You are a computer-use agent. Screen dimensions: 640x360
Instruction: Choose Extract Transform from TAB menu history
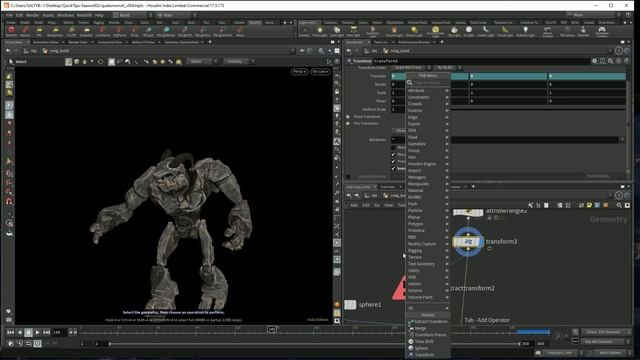pyautogui.click(x=429, y=322)
